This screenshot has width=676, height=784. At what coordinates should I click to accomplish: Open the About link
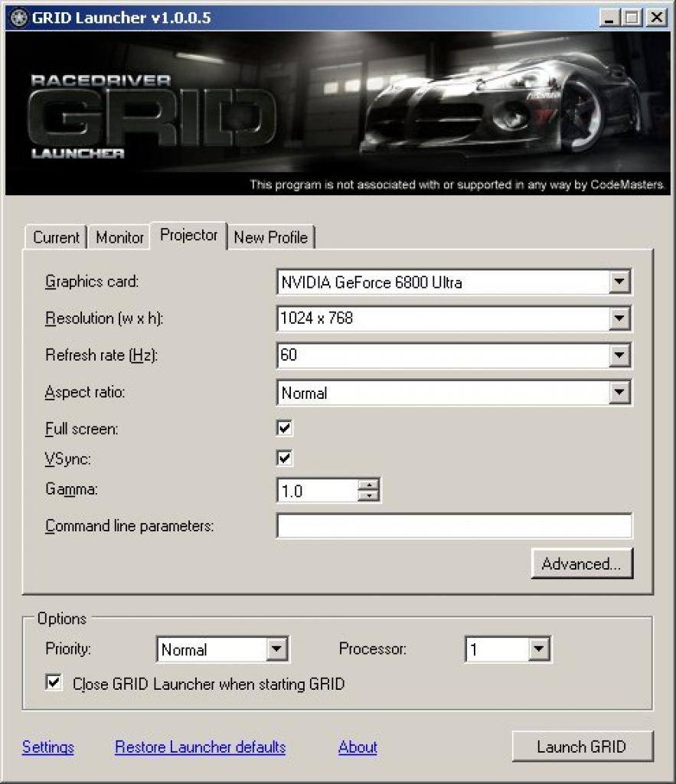click(x=358, y=747)
